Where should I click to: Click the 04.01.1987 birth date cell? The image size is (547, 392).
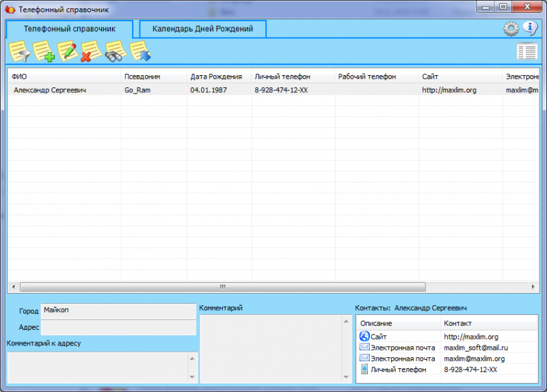pyautogui.click(x=209, y=90)
